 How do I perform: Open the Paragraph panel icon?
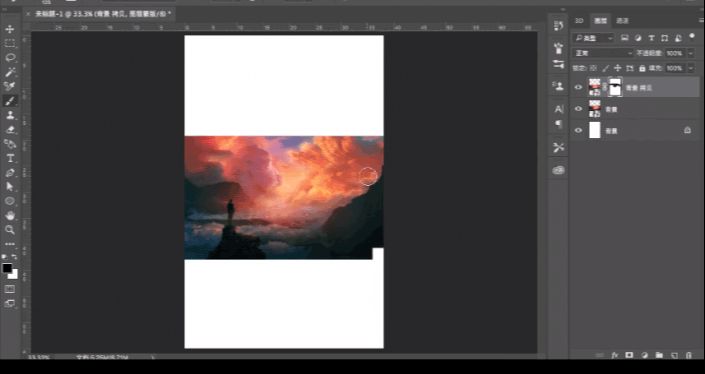[558, 124]
